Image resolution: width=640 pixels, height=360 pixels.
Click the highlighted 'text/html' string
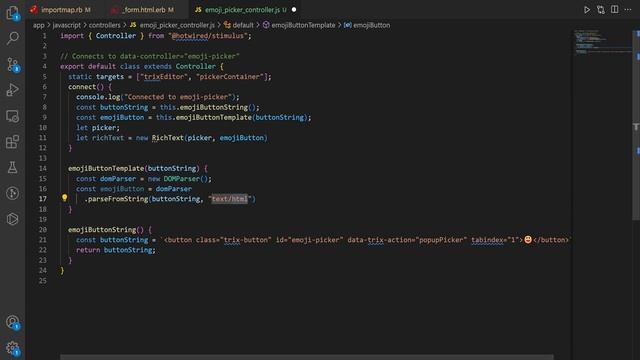[229, 199]
